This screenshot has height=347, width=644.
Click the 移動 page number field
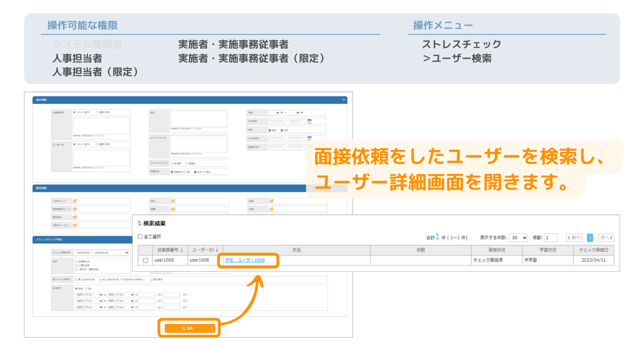[x=551, y=238]
